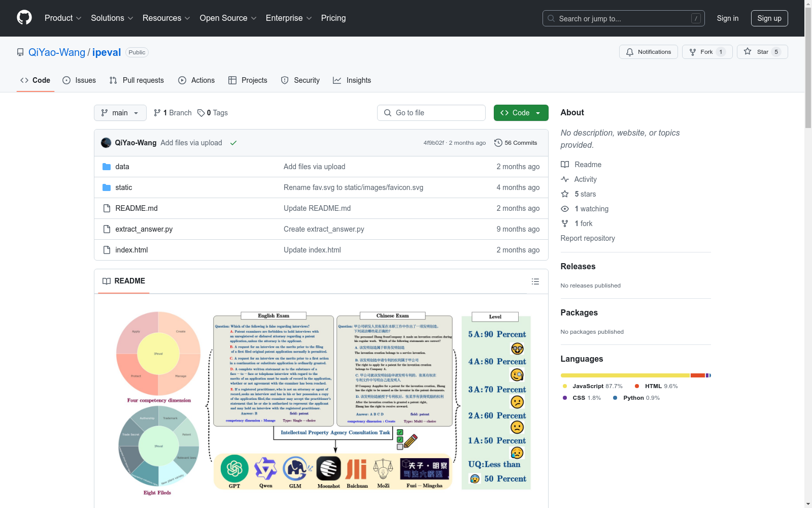Click the Packages heading link
The image size is (812, 508).
coord(579,312)
